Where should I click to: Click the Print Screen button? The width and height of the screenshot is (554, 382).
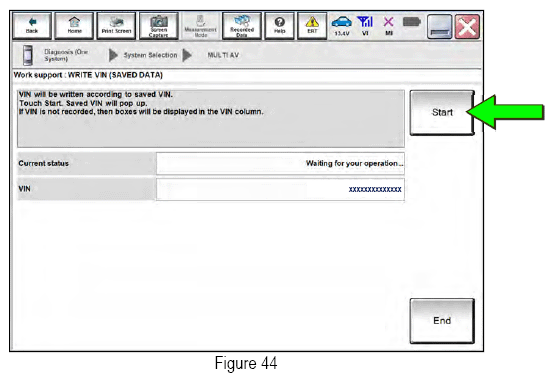(x=116, y=26)
